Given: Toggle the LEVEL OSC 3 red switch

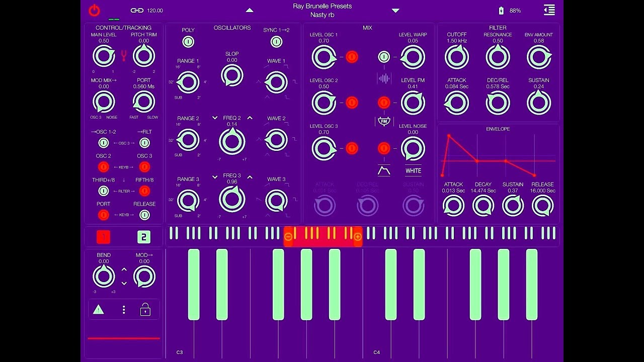Looking at the screenshot, I should click(352, 148).
